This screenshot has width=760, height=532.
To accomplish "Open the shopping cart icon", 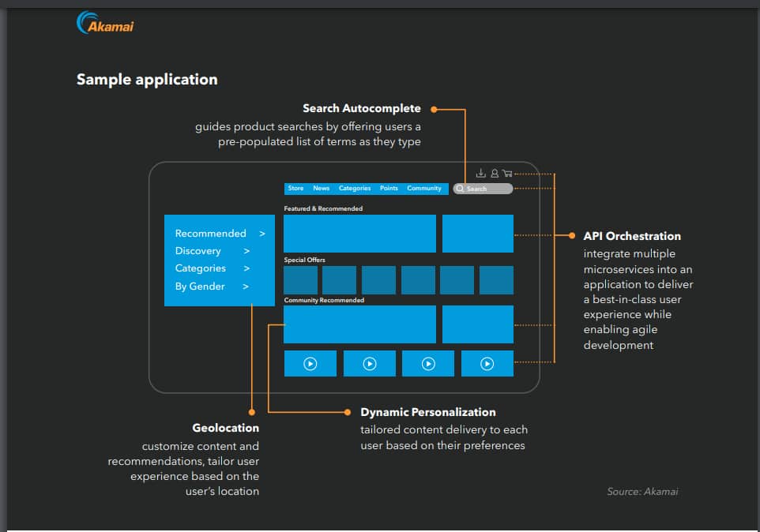I will point(507,174).
